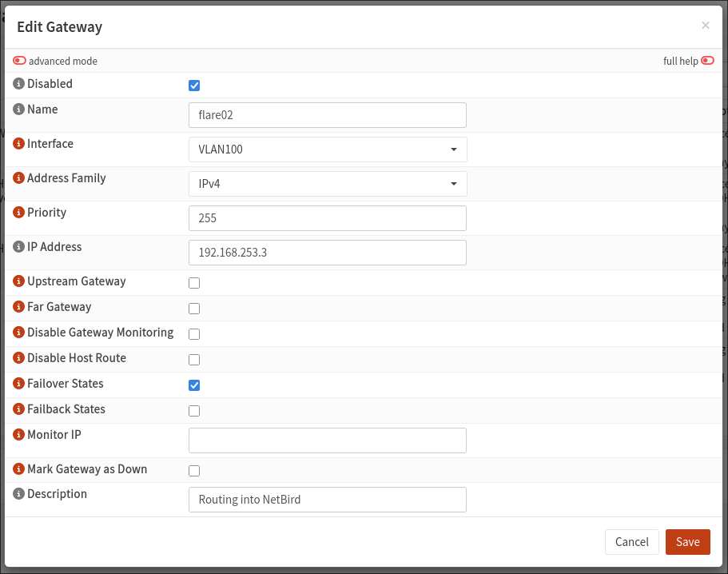Uncheck the Failover States checkbox
The image size is (728, 574).
pyautogui.click(x=194, y=385)
